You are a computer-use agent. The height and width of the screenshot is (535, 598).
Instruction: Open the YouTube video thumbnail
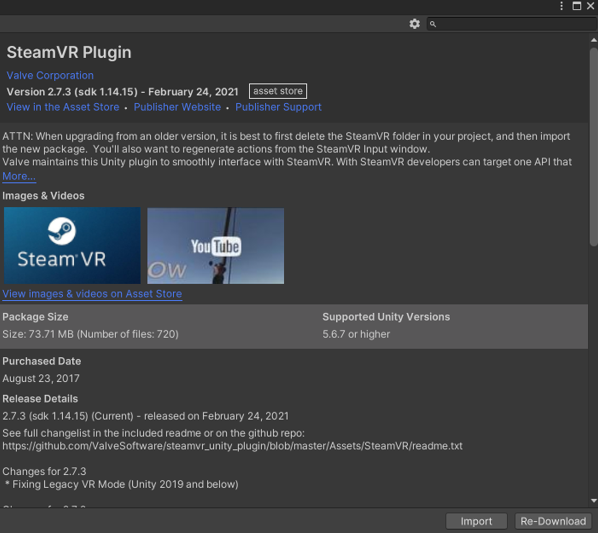215,246
